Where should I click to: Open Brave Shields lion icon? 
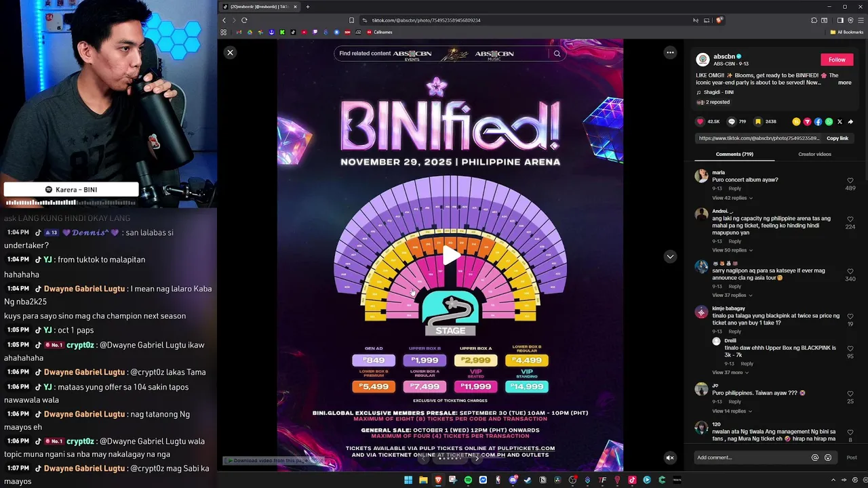pyautogui.click(x=719, y=20)
